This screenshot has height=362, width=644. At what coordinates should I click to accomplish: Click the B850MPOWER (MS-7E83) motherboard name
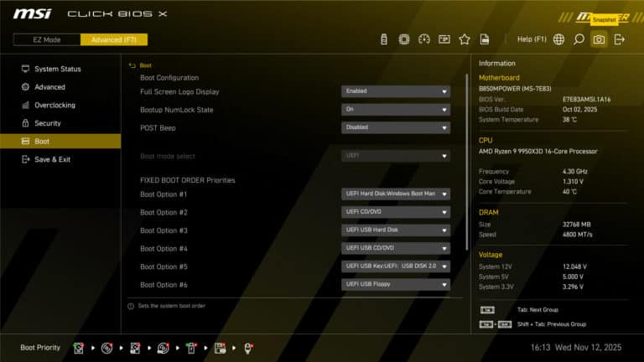(515, 89)
